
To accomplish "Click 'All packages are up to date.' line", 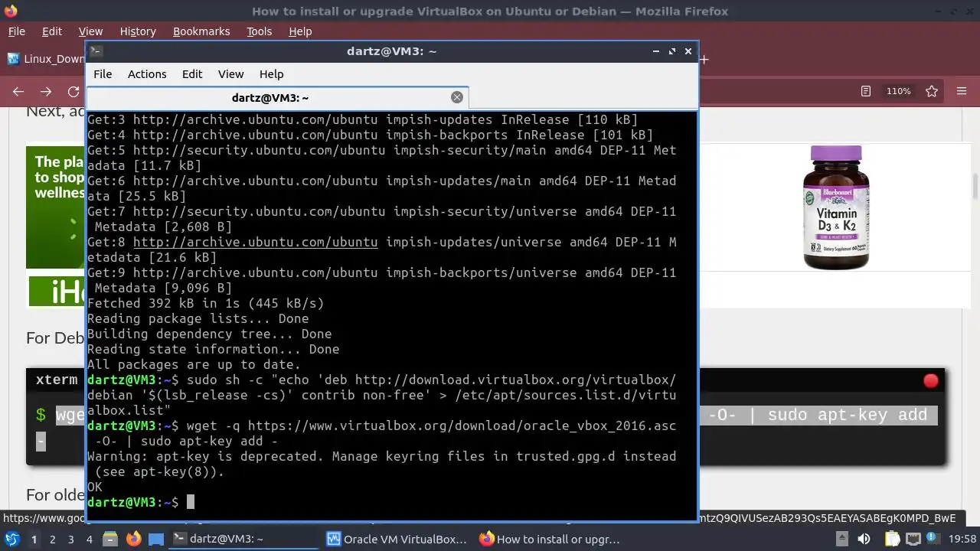I will [194, 364].
